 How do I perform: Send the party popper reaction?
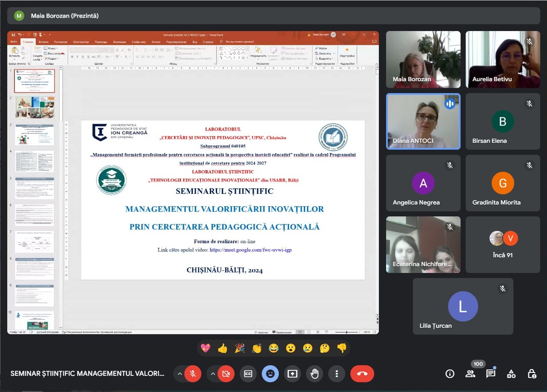click(240, 348)
